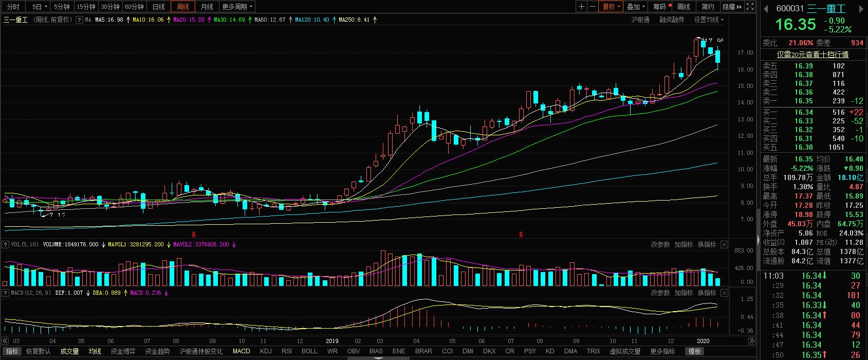Switch to 周线 weekly chart

click(x=183, y=7)
